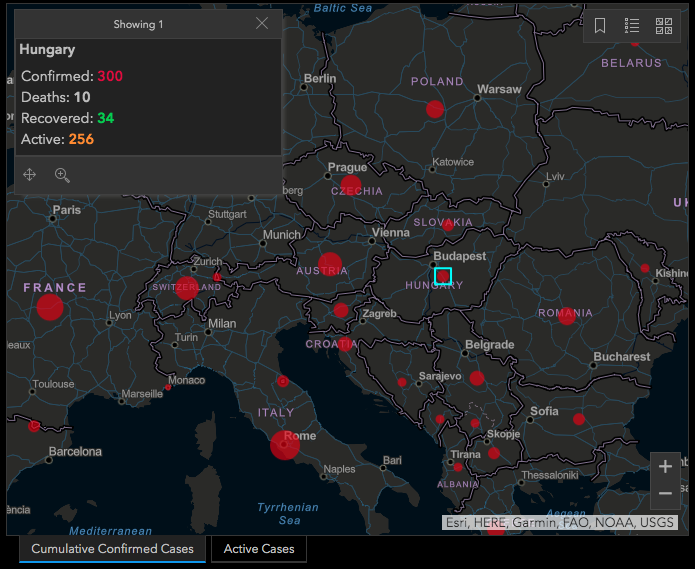Select the red circle over France
This screenshot has width=695, height=569.
pyautogui.click(x=50, y=307)
